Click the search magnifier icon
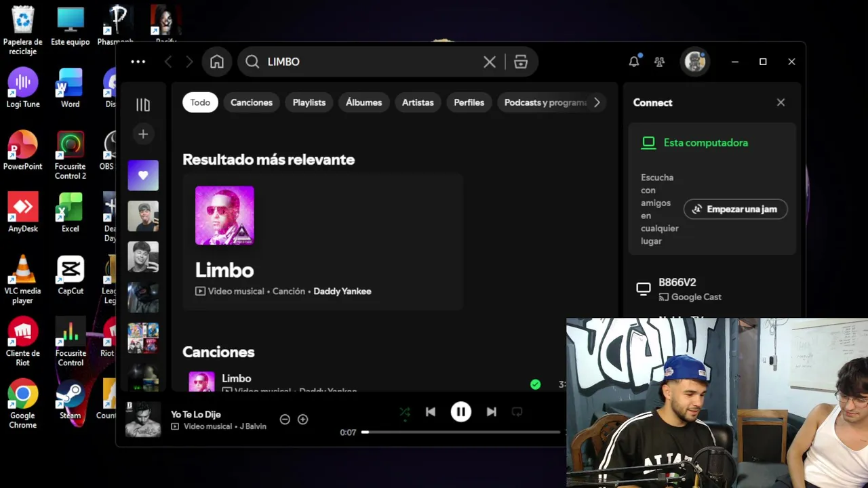This screenshot has width=868, height=488. (x=252, y=62)
